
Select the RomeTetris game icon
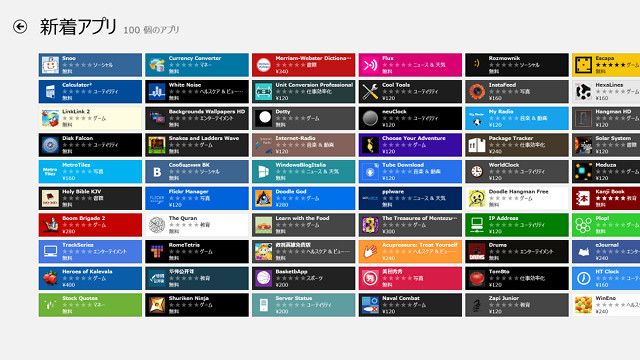click(157, 251)
